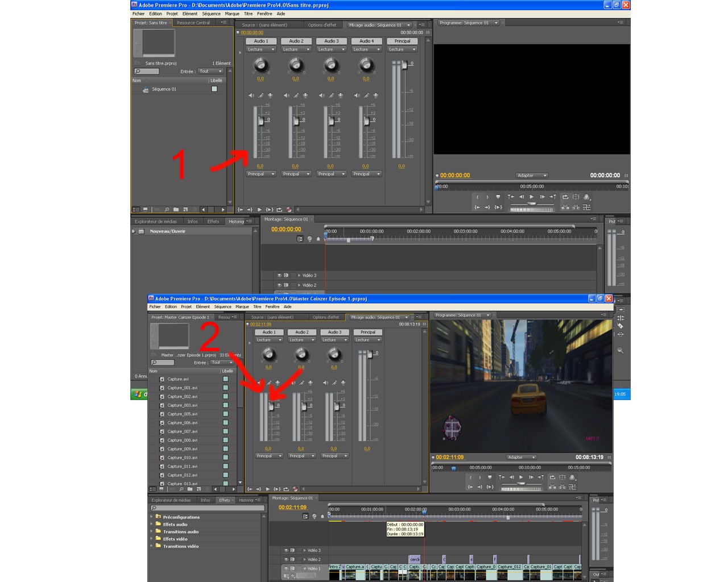Switch to Infos tab in upper window
The height and width of the screenshot is (582, 728).
(192, 222)
